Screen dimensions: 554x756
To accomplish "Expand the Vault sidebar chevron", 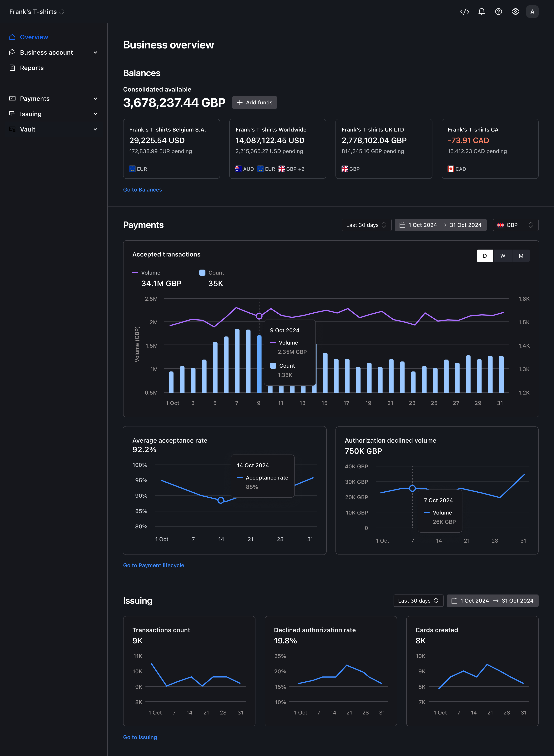I will 96,129.
